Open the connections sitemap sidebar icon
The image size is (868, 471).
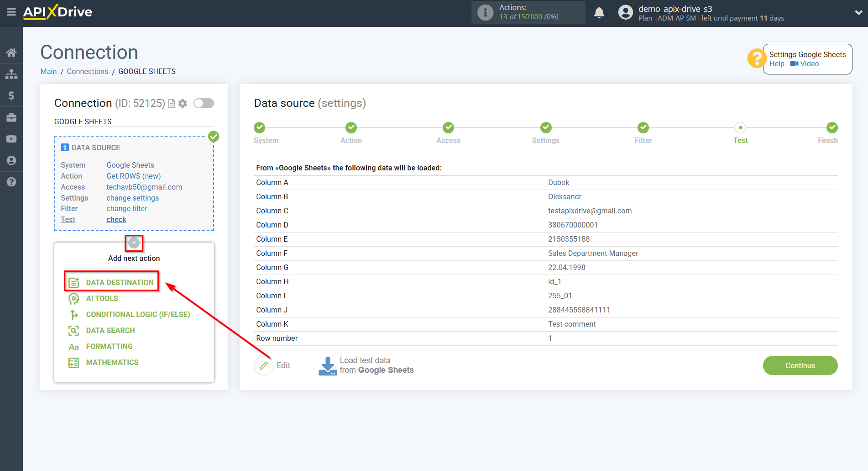click(11, 74)
